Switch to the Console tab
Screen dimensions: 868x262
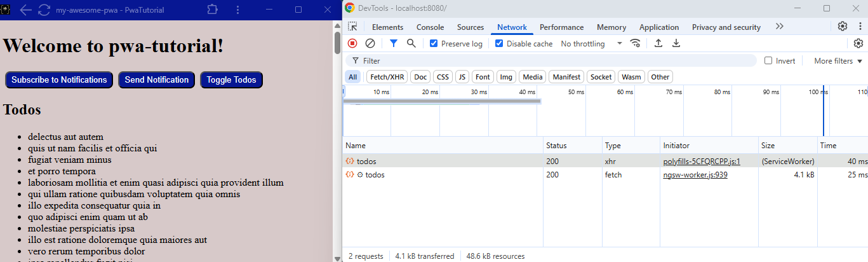430,27
